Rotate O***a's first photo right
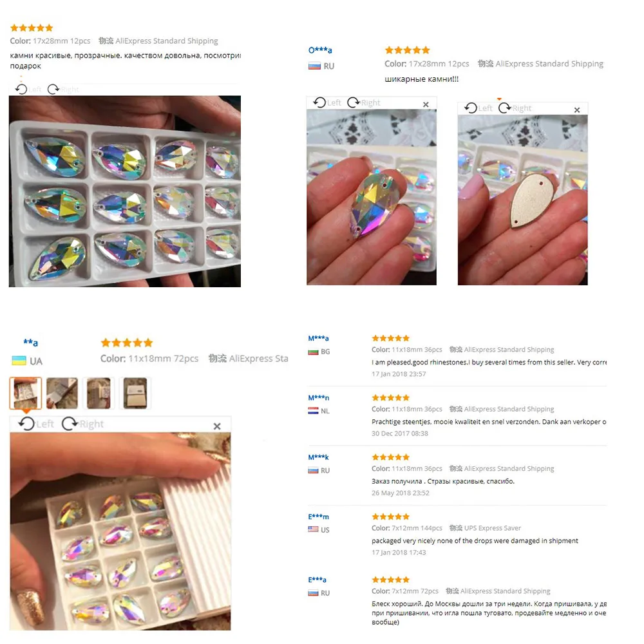Image resolution: width=644 pixels, height=644 pixels. point(363,102)
